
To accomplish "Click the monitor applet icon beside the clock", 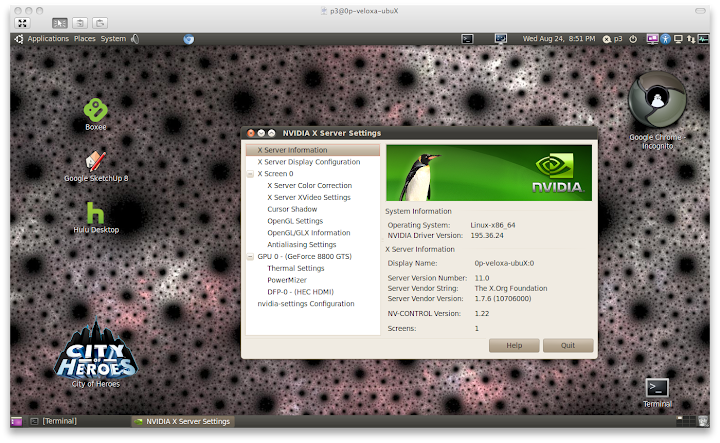I will pos(501,39).
